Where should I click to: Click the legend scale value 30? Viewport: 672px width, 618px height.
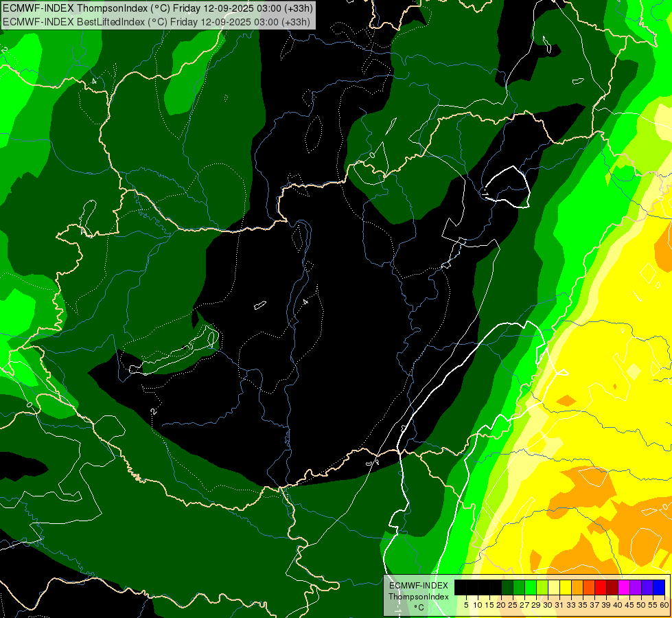(548, 605)
